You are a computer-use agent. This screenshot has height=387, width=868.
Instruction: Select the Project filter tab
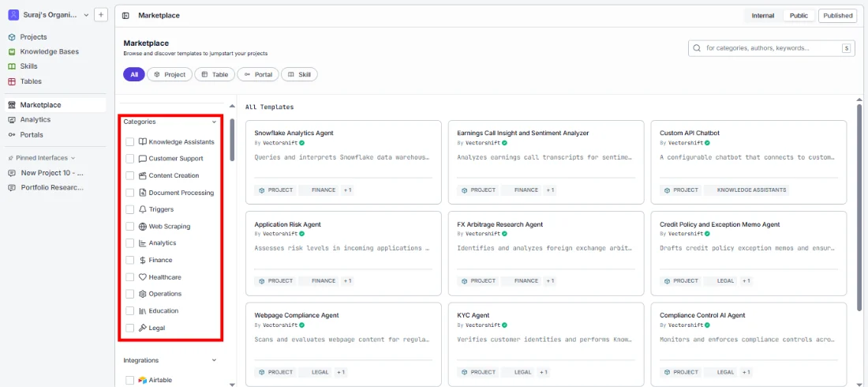click(x=170, y=74)
